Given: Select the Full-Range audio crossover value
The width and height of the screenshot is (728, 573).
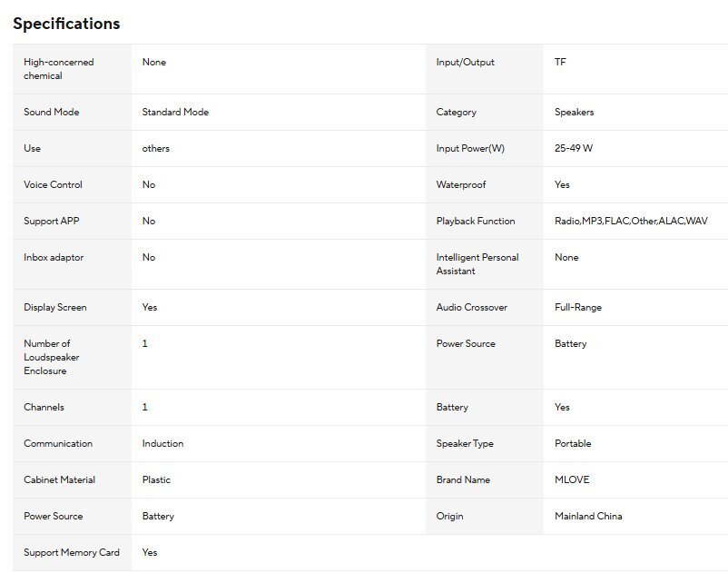Looking at the screenshot, I should click(x=577, y=308).
